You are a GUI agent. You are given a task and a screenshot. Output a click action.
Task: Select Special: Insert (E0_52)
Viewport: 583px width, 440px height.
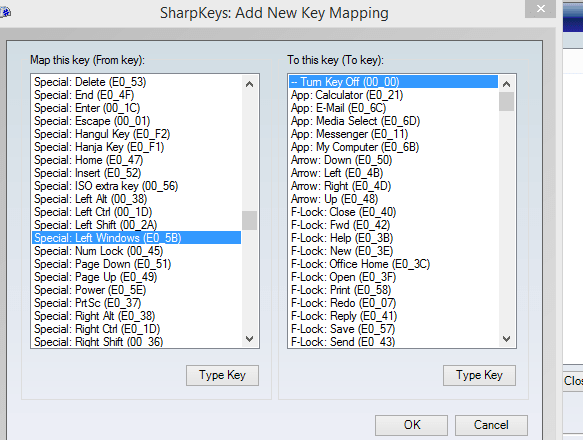[x=136, y=173]
